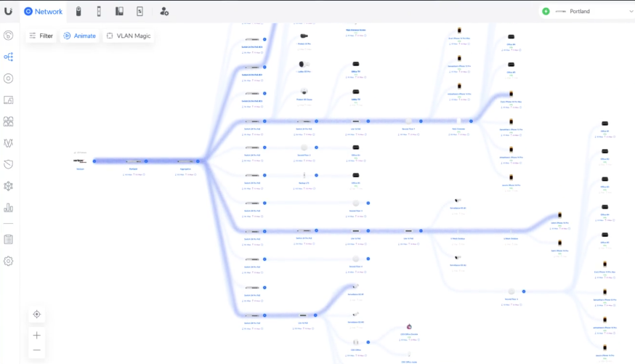Recenter the topology map with the target button
The image size is (635, 364).
(x=37, y=315)
